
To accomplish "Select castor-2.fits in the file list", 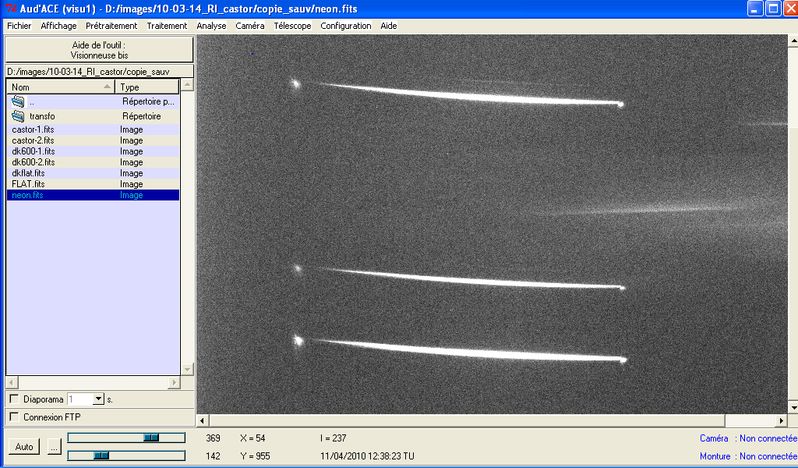I will click(93, 140).
